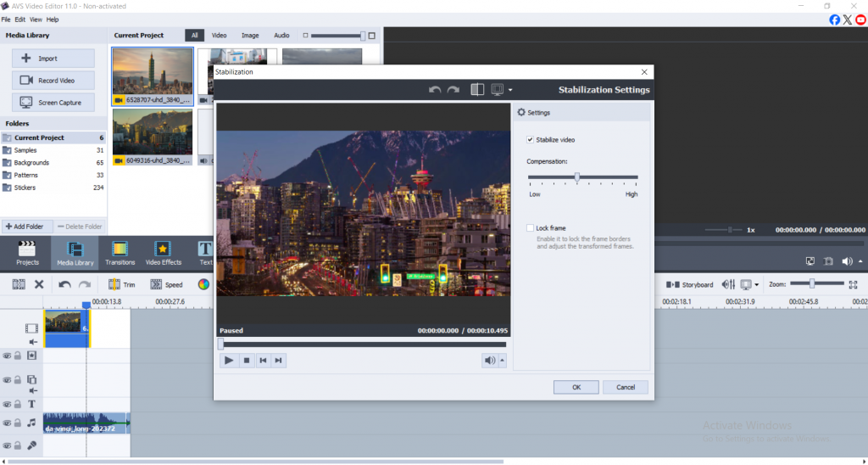The height and width of the screenshot is (465, 868).
Task: Click OK to apply stabilization
Action: click(576, 387)
